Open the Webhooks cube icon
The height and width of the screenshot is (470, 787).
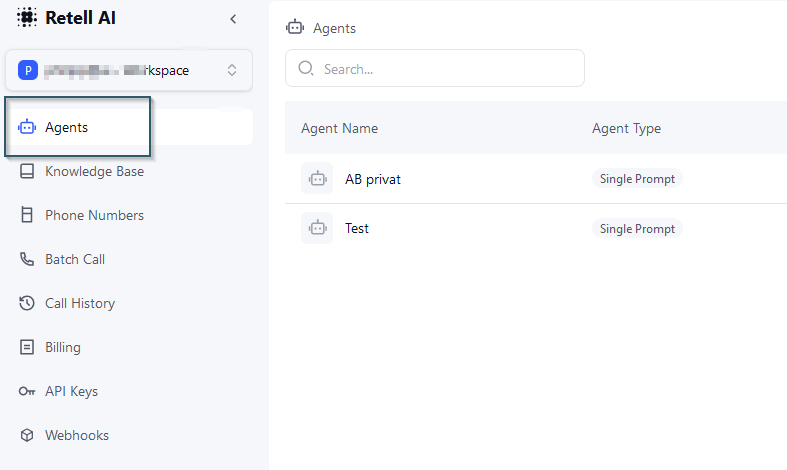[27, 435]
